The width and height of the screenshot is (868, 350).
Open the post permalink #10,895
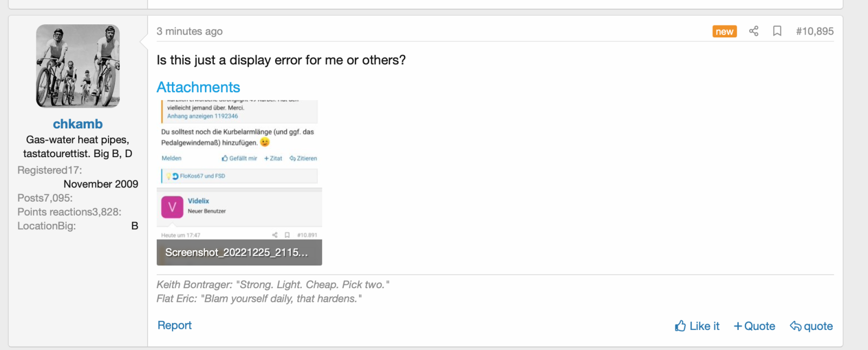814,31
